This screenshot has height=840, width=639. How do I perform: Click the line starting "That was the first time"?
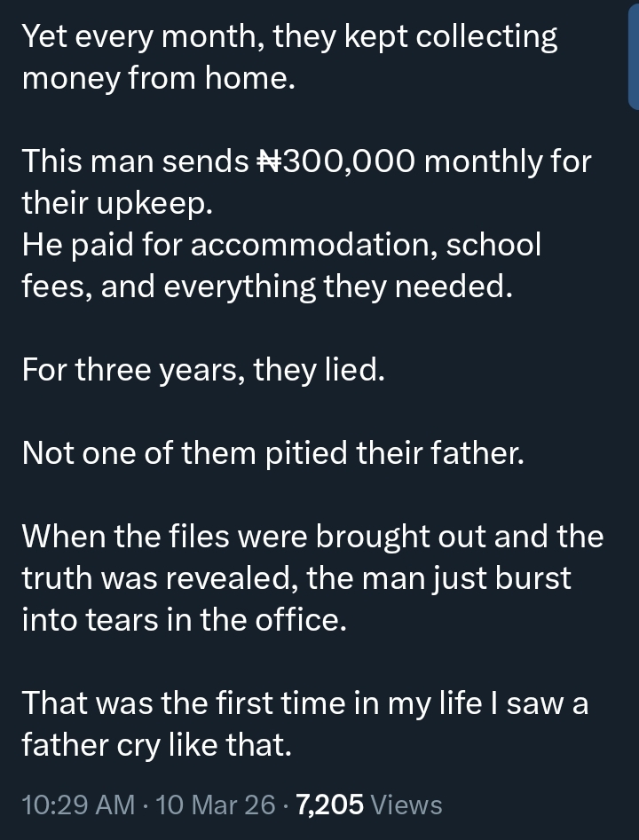[x=304, y=703]
